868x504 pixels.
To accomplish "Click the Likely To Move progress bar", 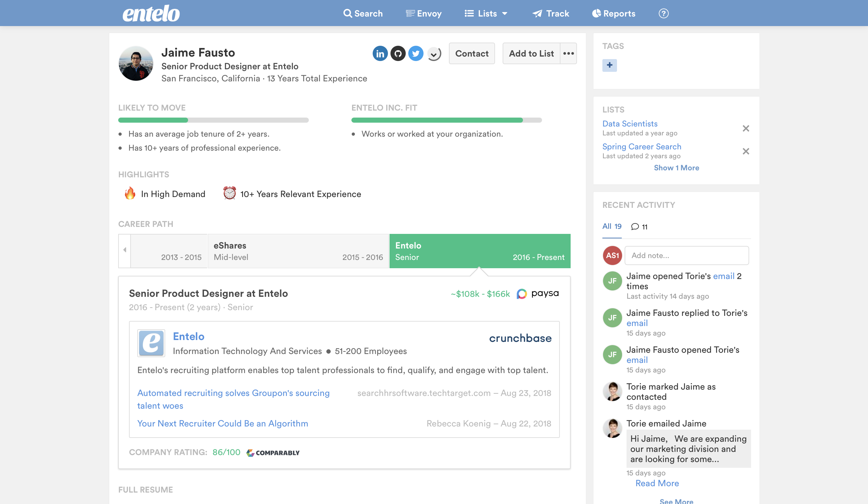I will tap(213, 120).
